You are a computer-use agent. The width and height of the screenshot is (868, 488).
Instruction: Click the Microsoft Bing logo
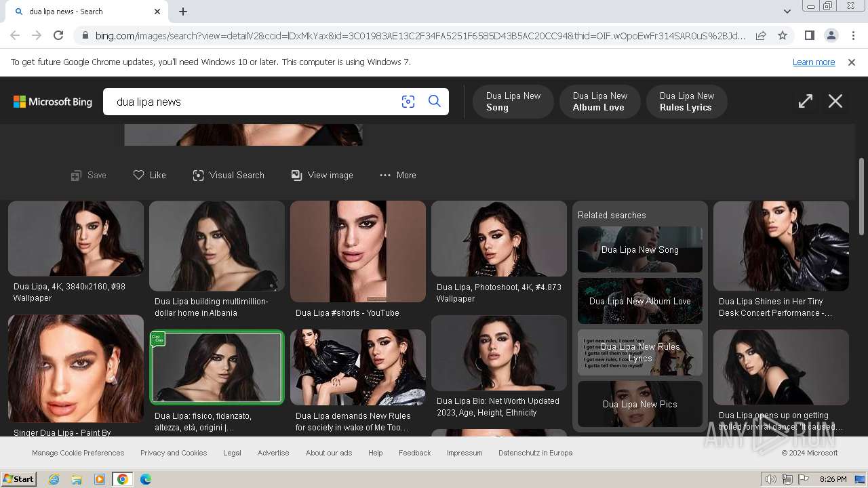[53, 102]
